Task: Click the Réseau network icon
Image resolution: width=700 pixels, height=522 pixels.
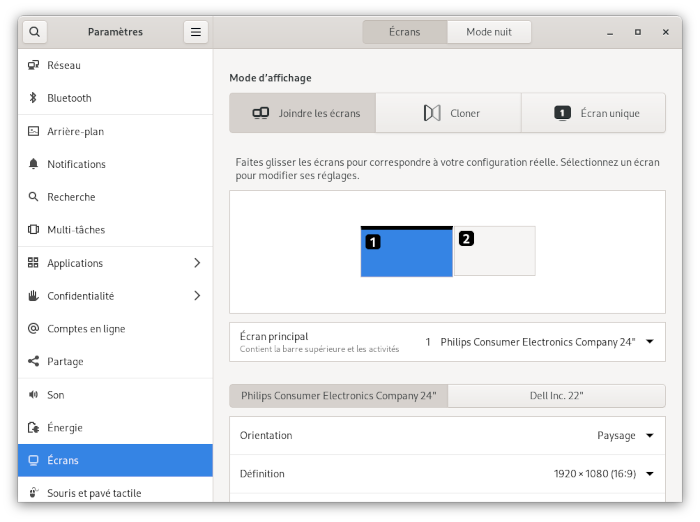Action: [33, 65]
